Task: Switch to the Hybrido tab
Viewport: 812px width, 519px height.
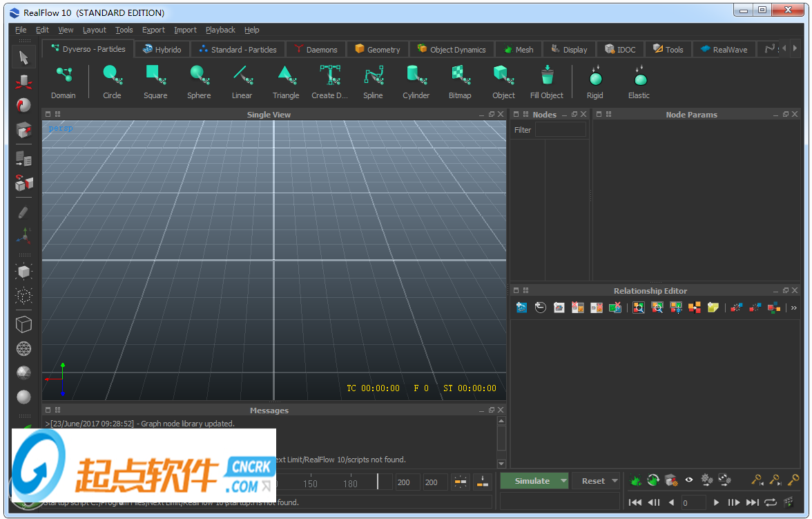Action: pos(162,50)
